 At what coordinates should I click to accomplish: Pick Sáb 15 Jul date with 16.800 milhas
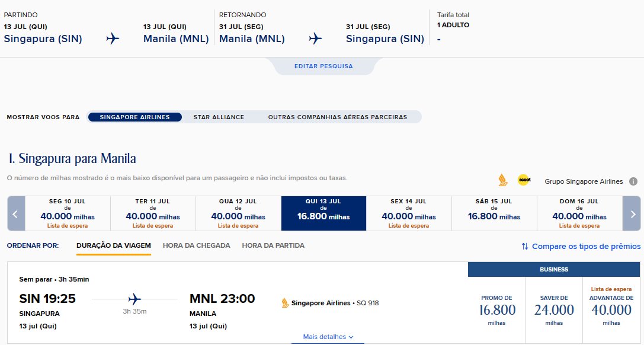(x=494, y=213)
